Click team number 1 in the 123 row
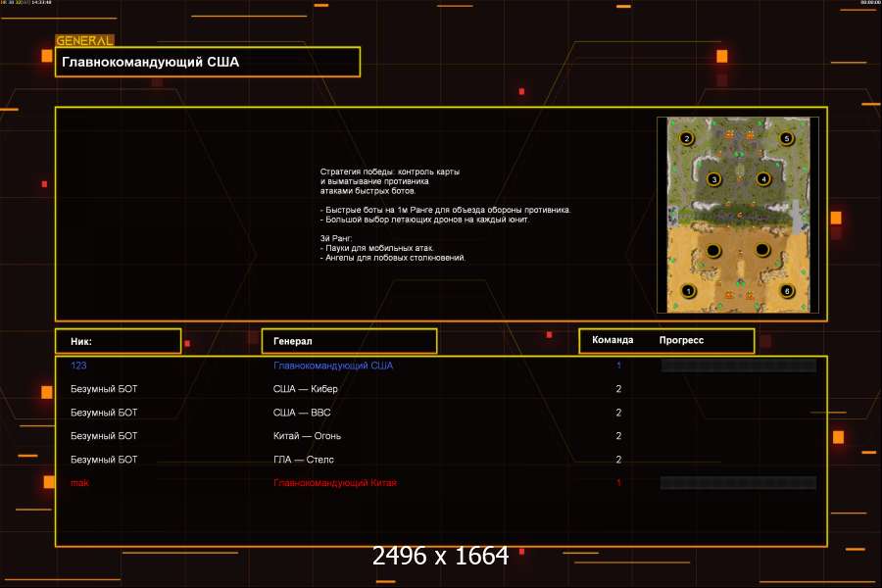This screenshot has width=882, height=588. (618, 366)
